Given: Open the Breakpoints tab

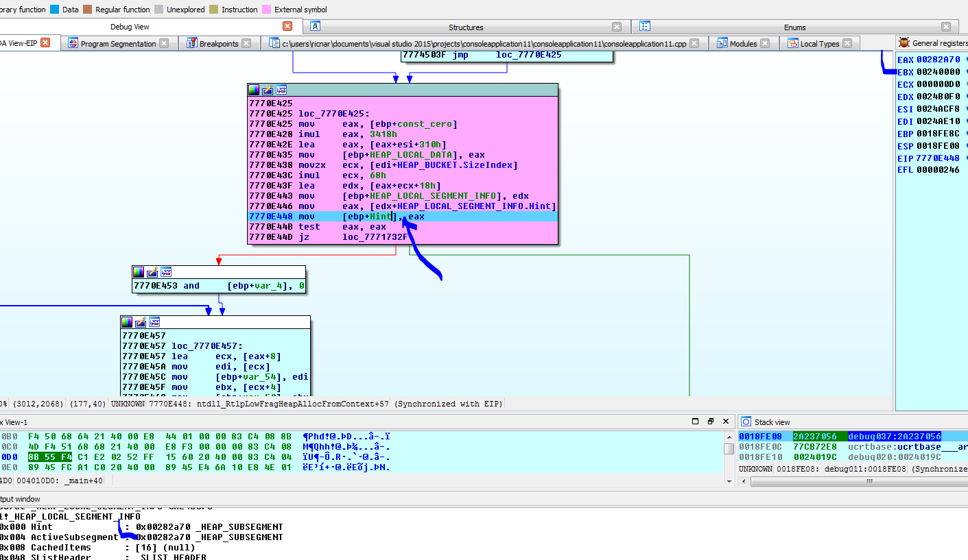Looking at the screenshot, I should coord(218,43).
